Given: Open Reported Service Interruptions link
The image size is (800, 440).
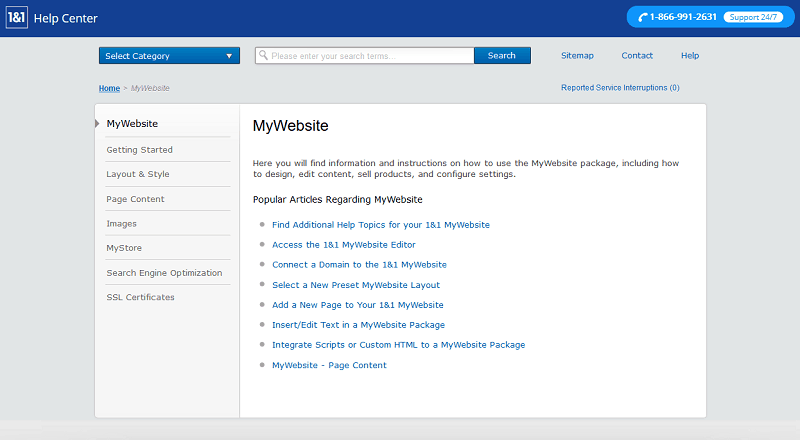Looking at the screenshot, I should coord(620,88).
